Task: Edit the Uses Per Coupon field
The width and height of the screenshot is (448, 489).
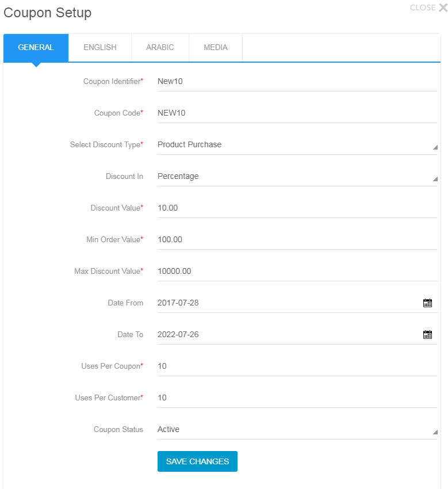Action: [x=297, y=366]
